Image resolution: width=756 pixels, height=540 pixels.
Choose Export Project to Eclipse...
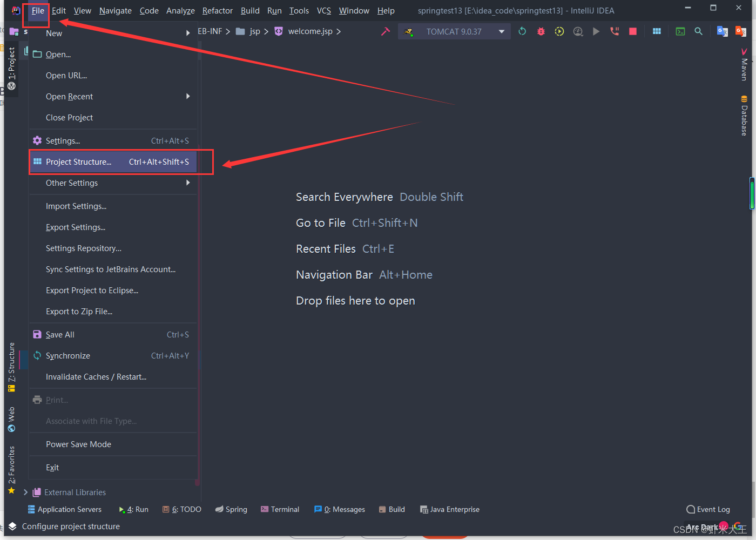113,291
